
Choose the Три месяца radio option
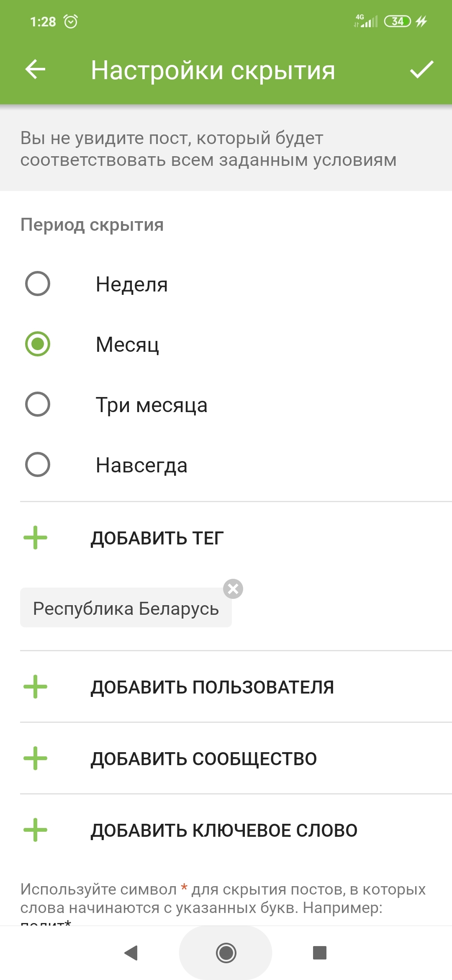click(x=38, y=405)
